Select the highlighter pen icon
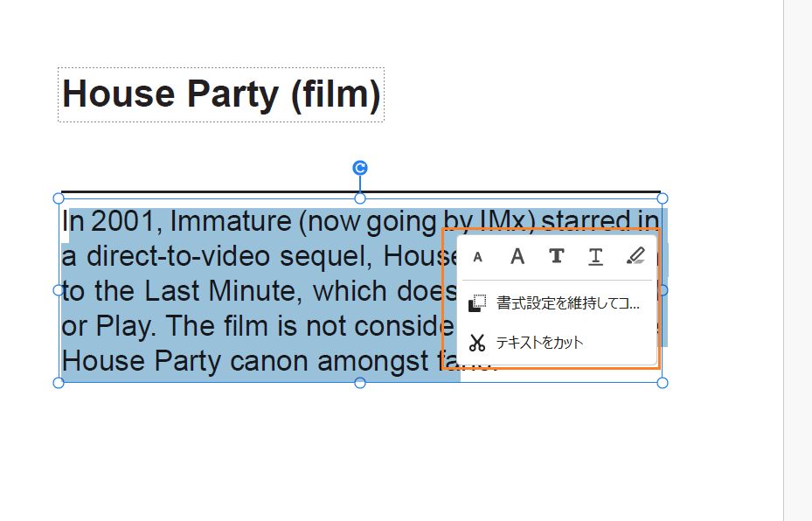The width and height of the screenshot is (812, 521). tap(635, 256)
